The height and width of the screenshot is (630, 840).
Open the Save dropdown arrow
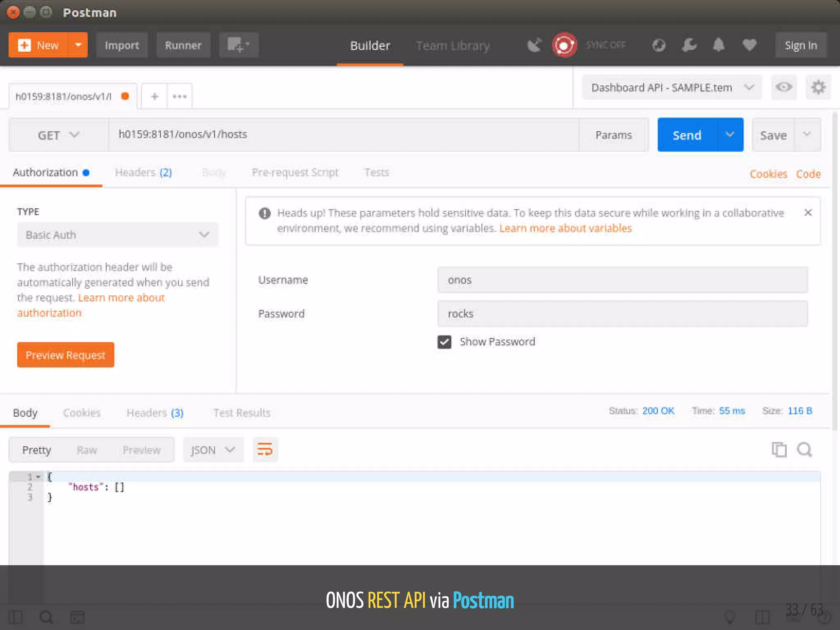[x=807, y=135]
